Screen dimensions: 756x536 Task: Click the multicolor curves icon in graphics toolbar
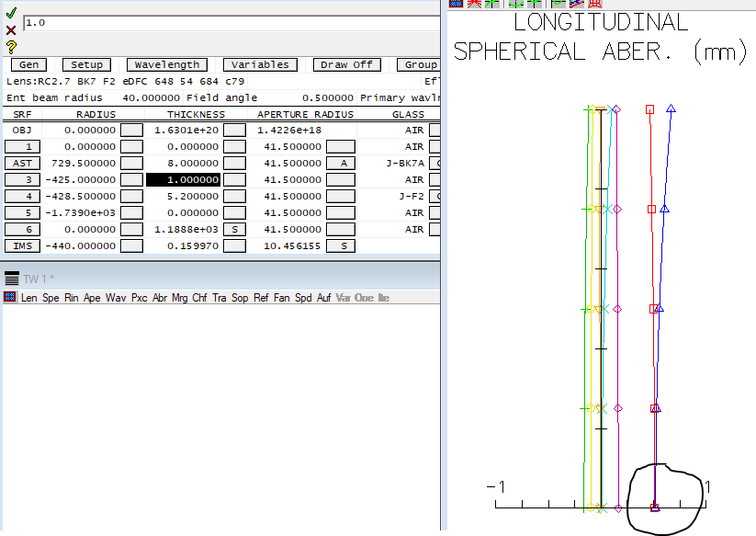[577, 4]
